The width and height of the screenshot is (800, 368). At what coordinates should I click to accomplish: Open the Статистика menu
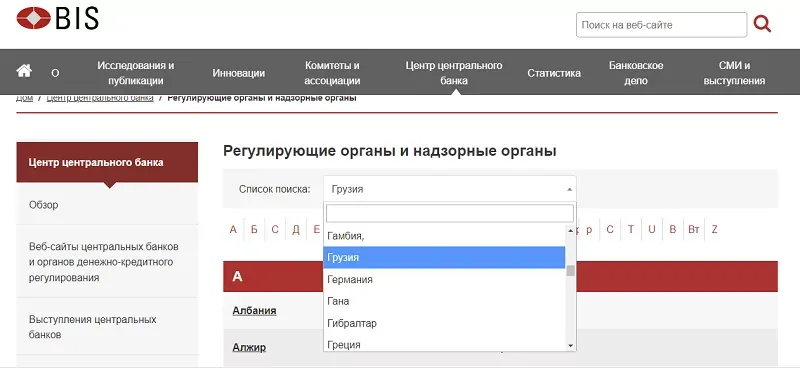point(554,73)
